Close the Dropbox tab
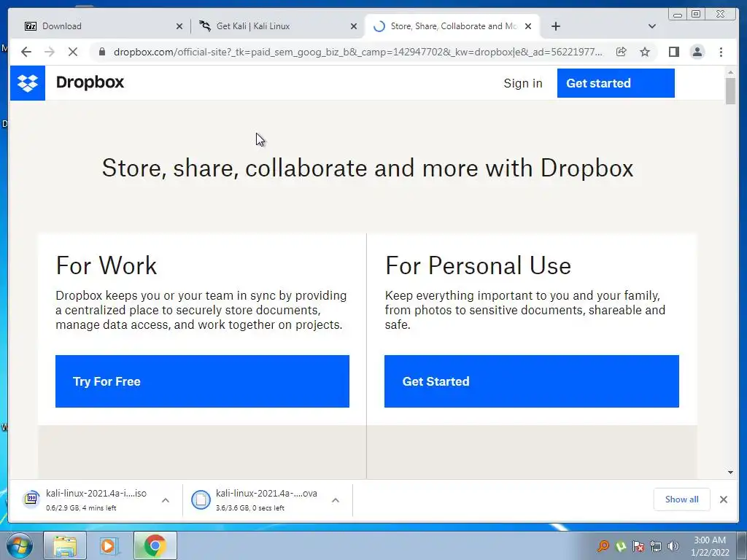The height and width of the screenshot is (560, 747). pyautogui.click(x=528, y=26)
